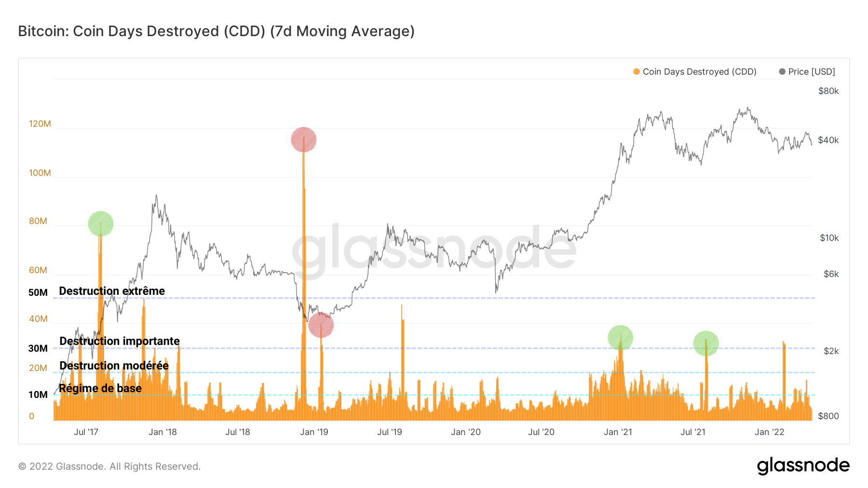This screenshot has width=868, height=488.
Task: Click the Jan '19 x-axis label
Action: coord(314,432)
